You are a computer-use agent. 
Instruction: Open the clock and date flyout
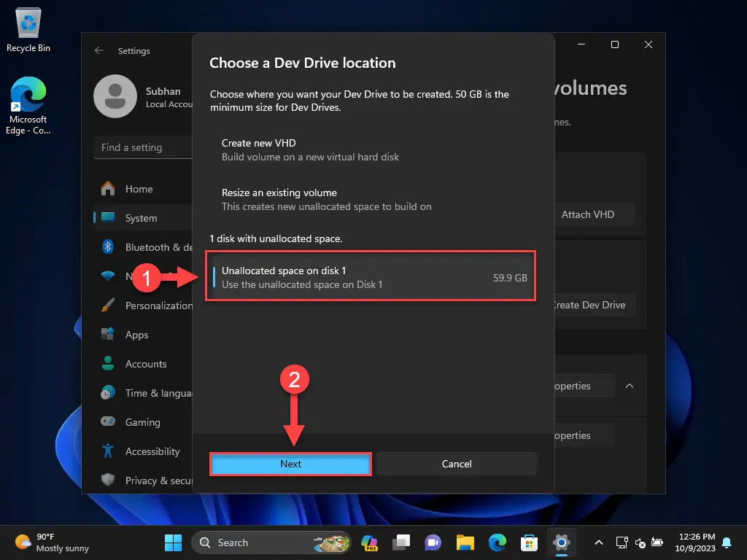click(695, 542)
